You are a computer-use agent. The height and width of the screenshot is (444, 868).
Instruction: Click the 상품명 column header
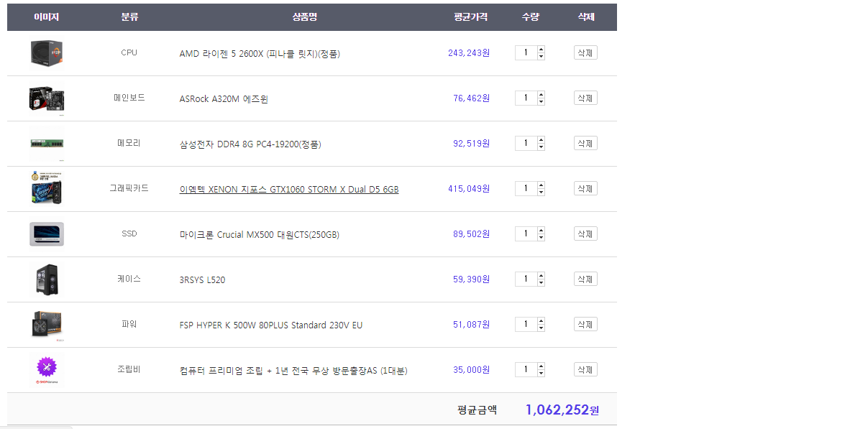click(305, 17)
